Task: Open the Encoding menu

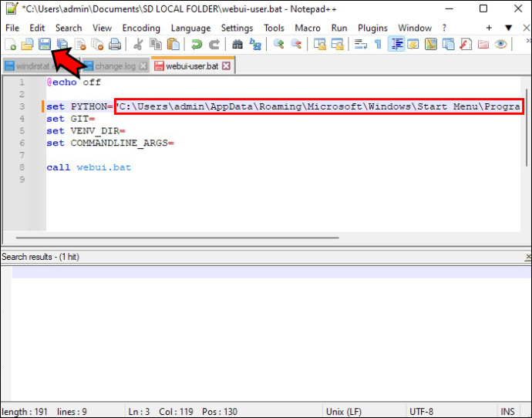Action: [x=141, y=28]
